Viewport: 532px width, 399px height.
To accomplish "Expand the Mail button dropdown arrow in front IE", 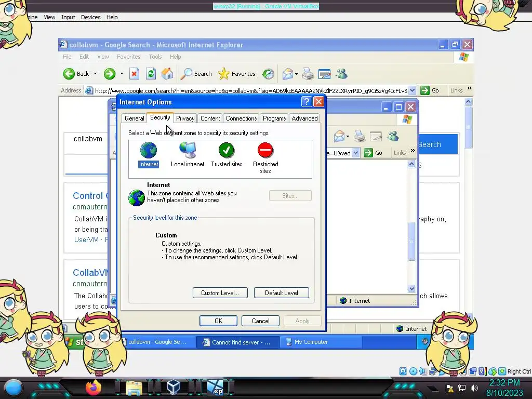I will 296,74.
